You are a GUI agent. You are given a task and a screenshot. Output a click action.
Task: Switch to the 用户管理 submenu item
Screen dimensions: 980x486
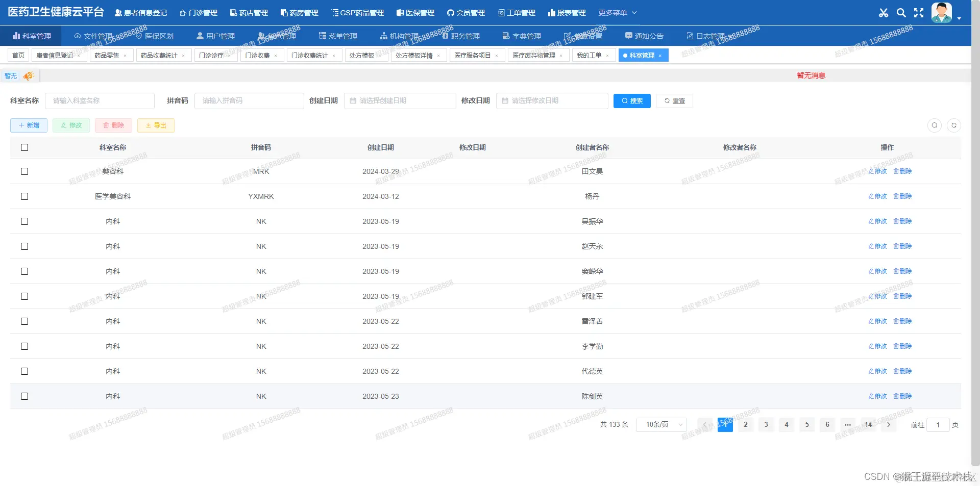click(x=215, y=36)
